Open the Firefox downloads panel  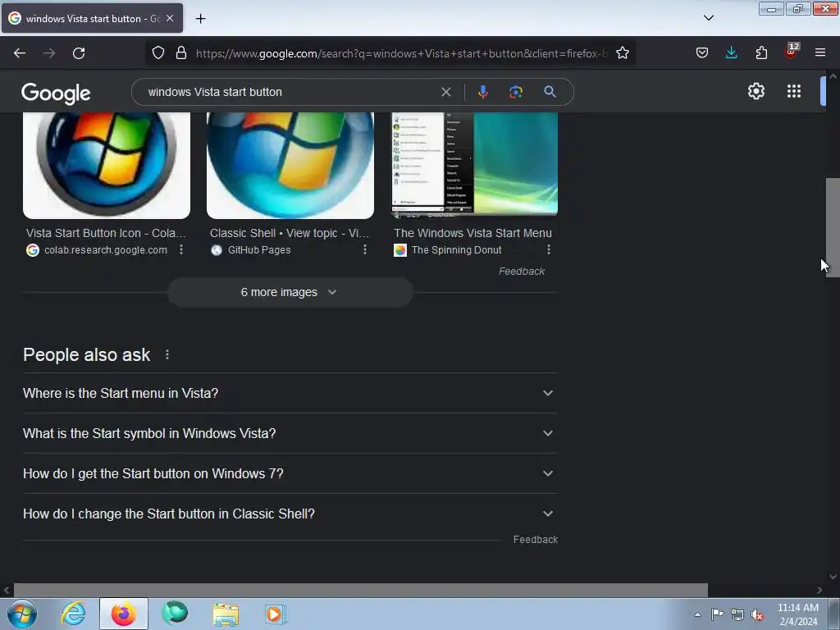click(x=731, y=53)
